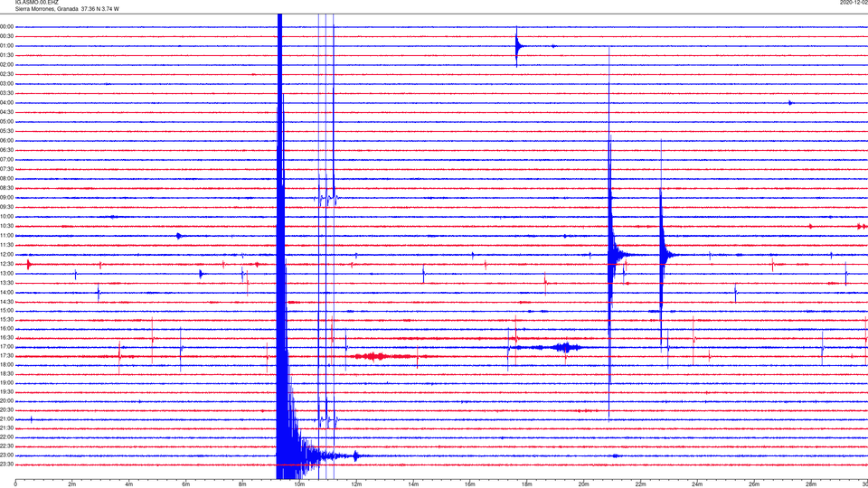
Task: Click the 17:30 time label
Action: click(6, 356)
